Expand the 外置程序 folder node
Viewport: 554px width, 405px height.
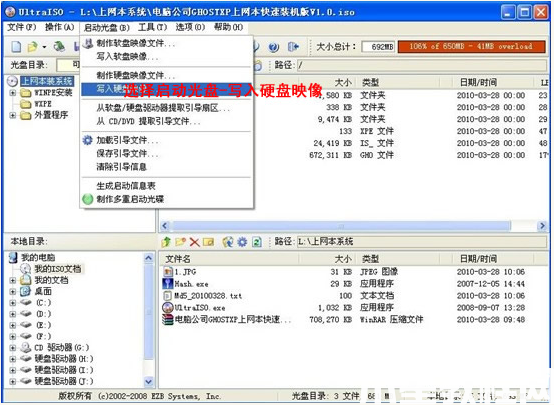13,115
